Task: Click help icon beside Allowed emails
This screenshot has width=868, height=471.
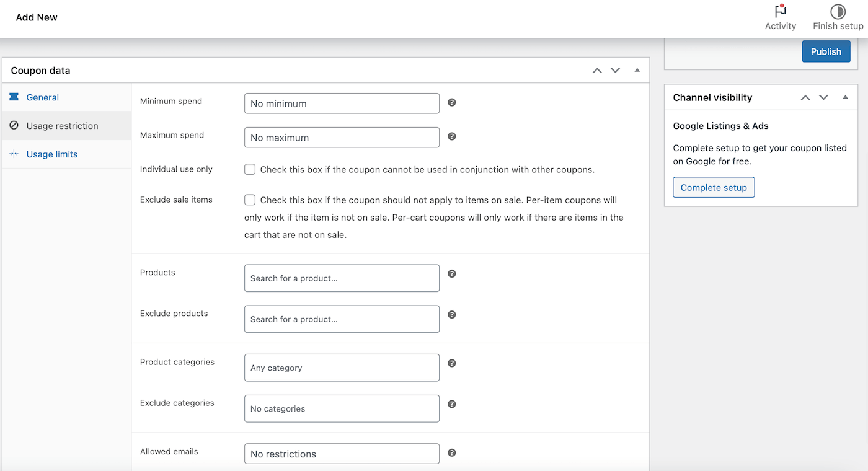Action: coord(452,452)
